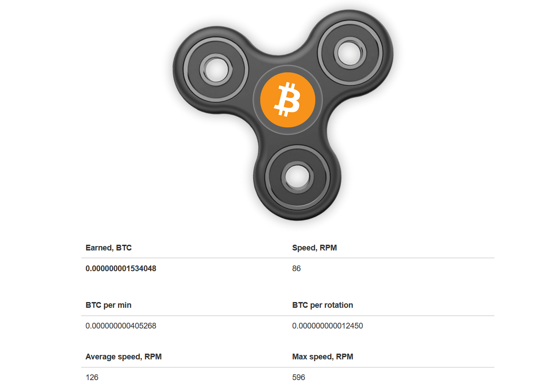Select the average speed value 126
This screenshot has width=557, height=392.
click(x=92, y=377)
